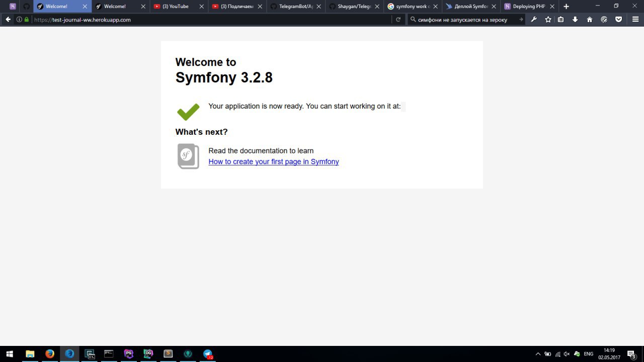Click 'Your application is now ready' text
Screen dimensions: 644x362
[x=304, y=106]
